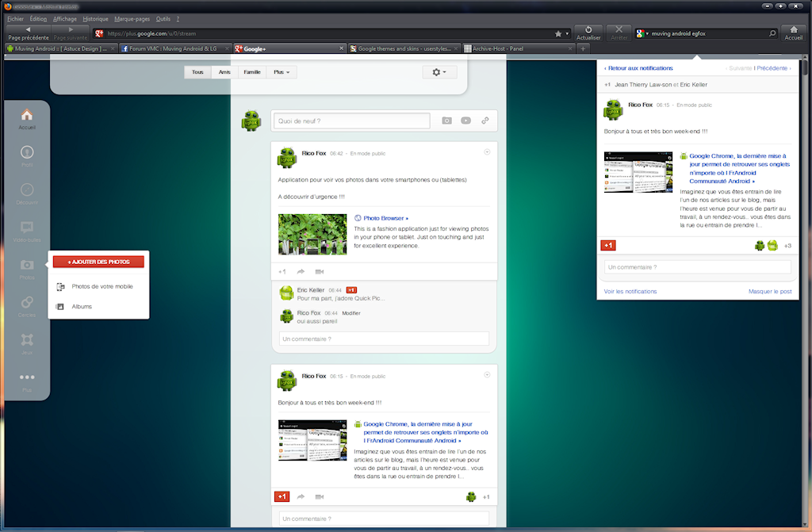Image resolution: width=812 pixels, height=532 pixels.
Task: Toggle red +1 in the notification panel post
Action: point(608,246)
